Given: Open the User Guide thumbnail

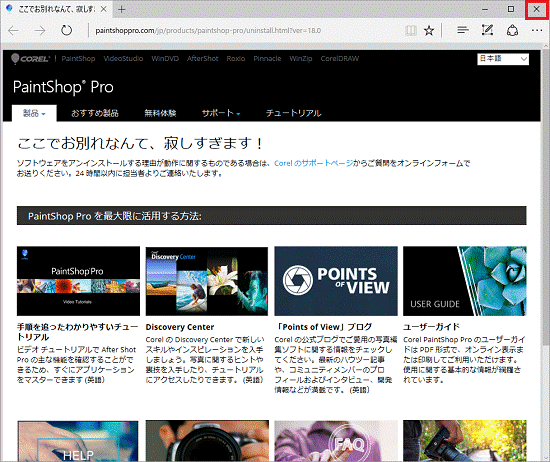Looking at the screenshot, I should click(x=465, y=281).
